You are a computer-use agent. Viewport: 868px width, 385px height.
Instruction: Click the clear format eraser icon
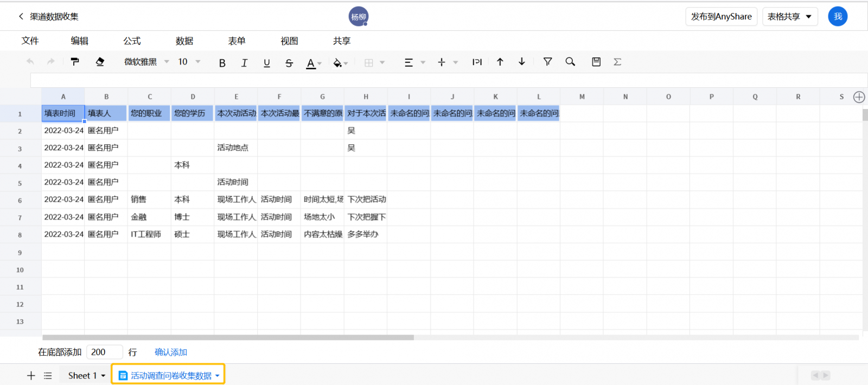pos(100,62)
